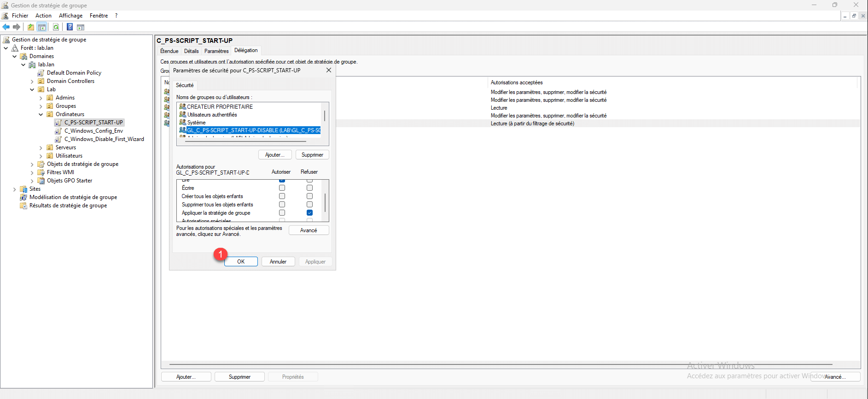Click OK in the security dialog

pos(241,262)
